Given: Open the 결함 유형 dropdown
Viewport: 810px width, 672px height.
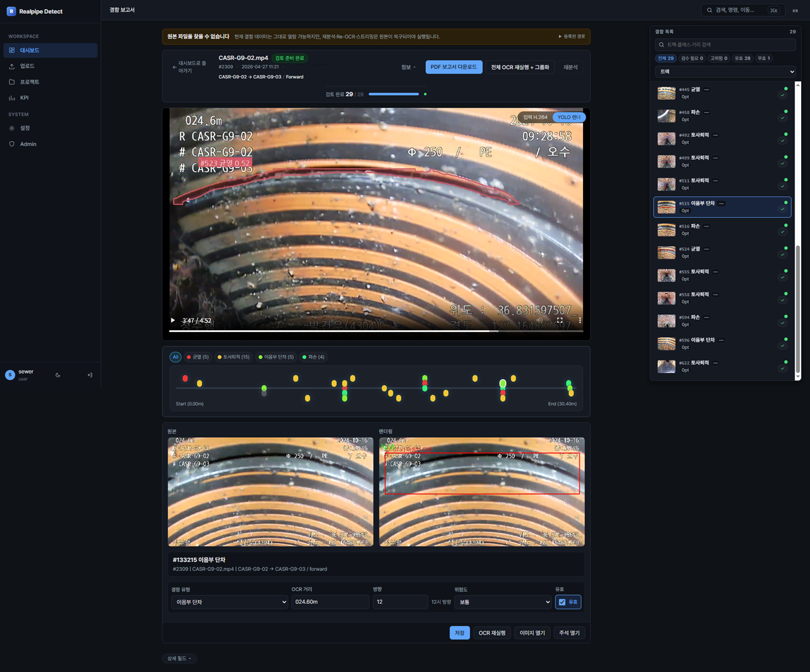Looking at the screenshot, I should click(x=229, y=602).
